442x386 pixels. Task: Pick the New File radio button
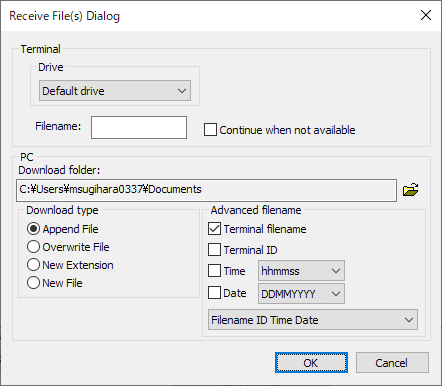click(x=33, y=283)
